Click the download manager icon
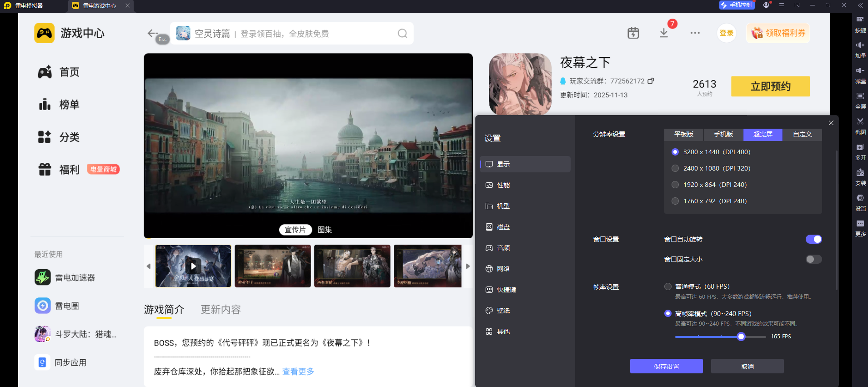Image resolution: width=868 pixels, height=387 pixels. pos(664,33)
